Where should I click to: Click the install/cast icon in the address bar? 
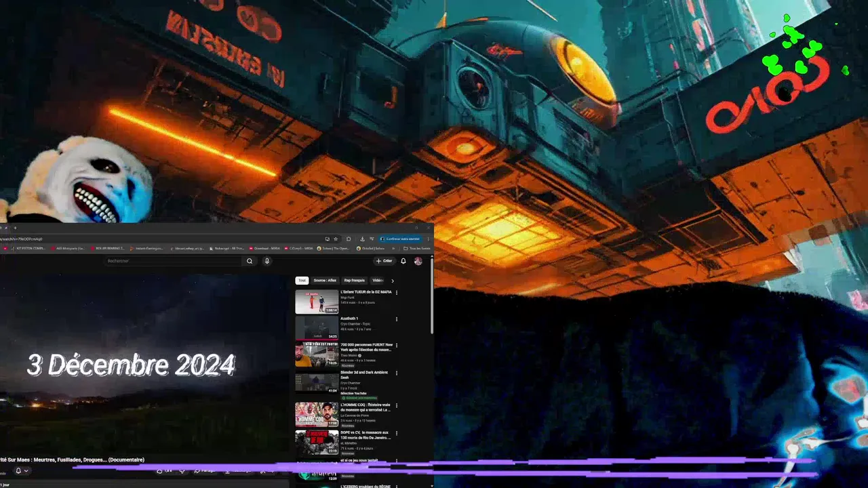point(328,239)
